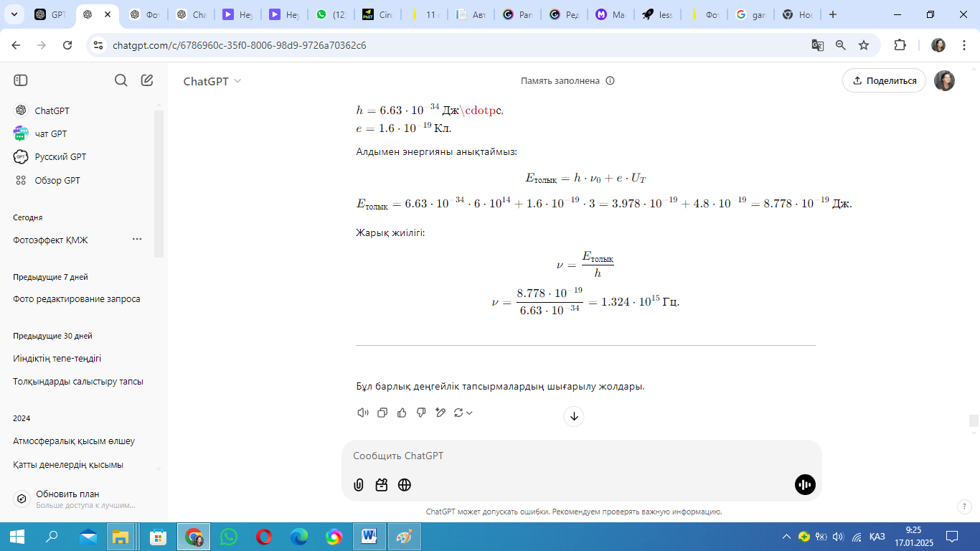Viewport: 980px width, 551px height.
Task: Collapse the ChatGPT sidebar panel
Action: [21, 80]
